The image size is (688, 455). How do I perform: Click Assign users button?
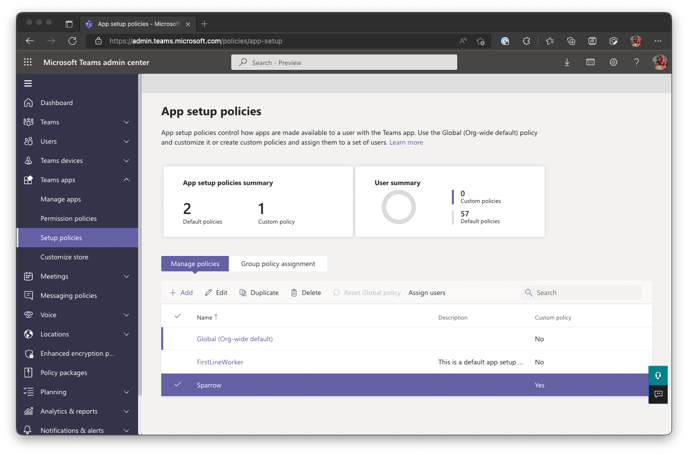(x=426, y=293)
